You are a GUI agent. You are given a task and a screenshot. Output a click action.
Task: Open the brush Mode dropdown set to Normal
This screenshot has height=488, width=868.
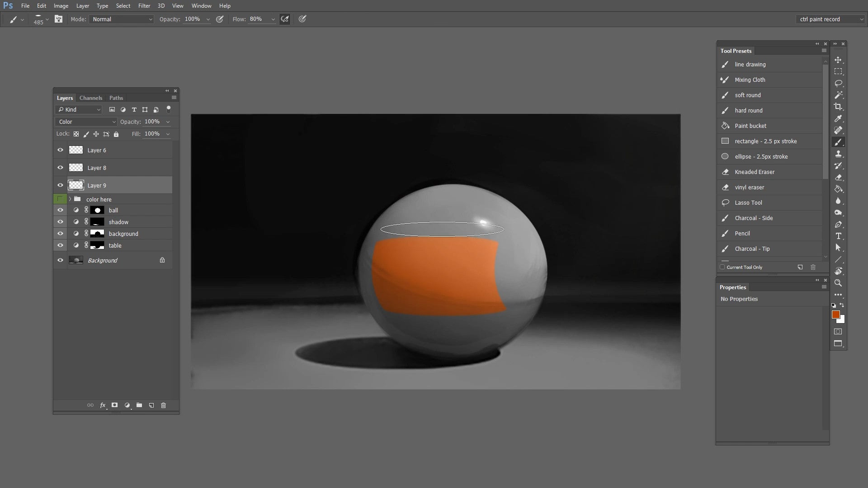[121, 19]
